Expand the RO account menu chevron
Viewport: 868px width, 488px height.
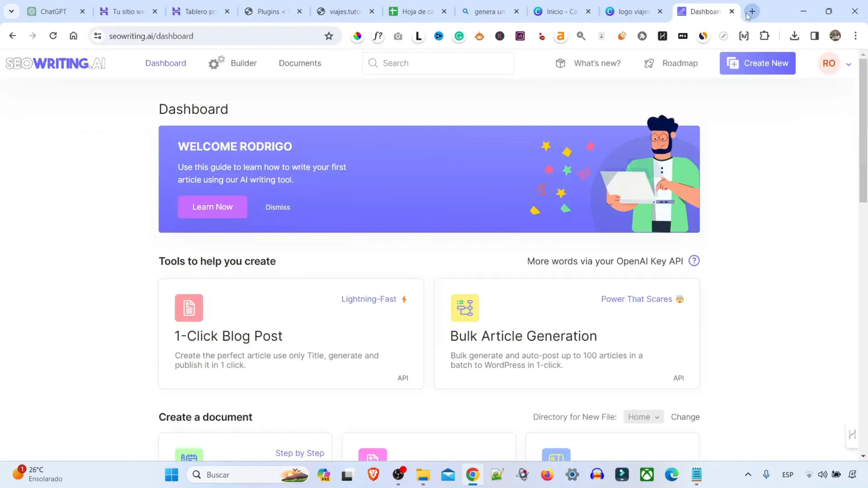click(x=849, y=63)
